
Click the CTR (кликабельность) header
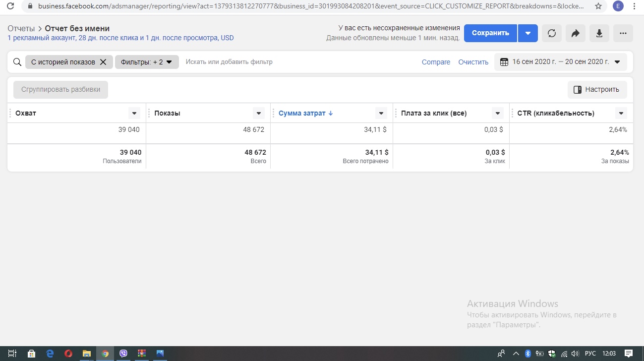(x=556, y=113)
